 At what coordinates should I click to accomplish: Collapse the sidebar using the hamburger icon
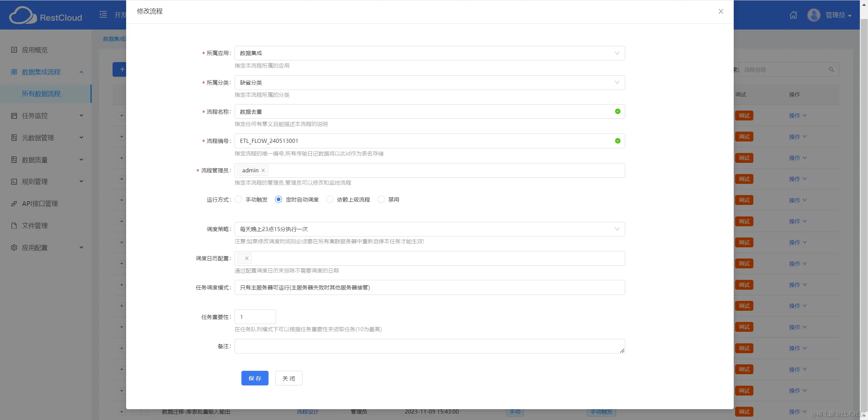[x=103, y=15]
